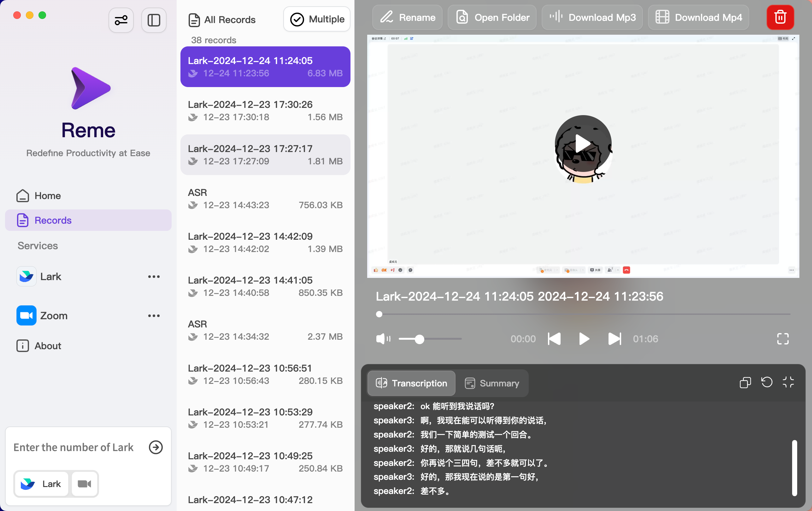Submit Lark number with arrow icon
812x511 pixels.
tap(156, 447)
